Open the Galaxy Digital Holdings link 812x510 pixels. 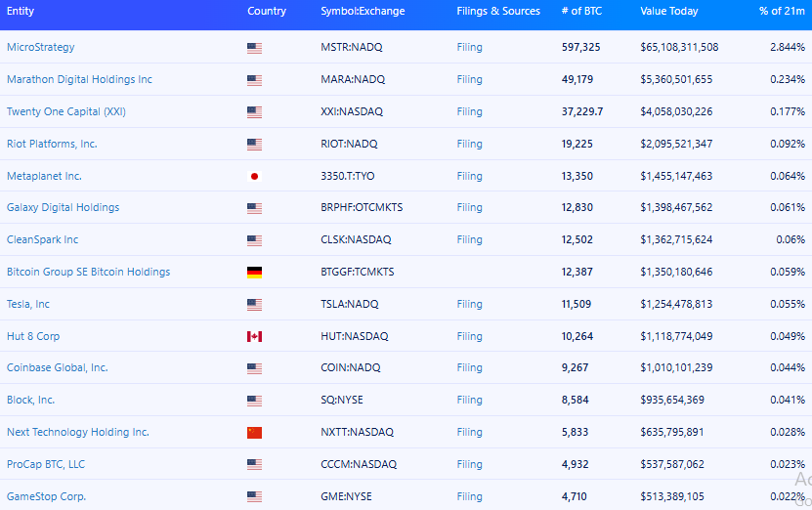point(63,207)
